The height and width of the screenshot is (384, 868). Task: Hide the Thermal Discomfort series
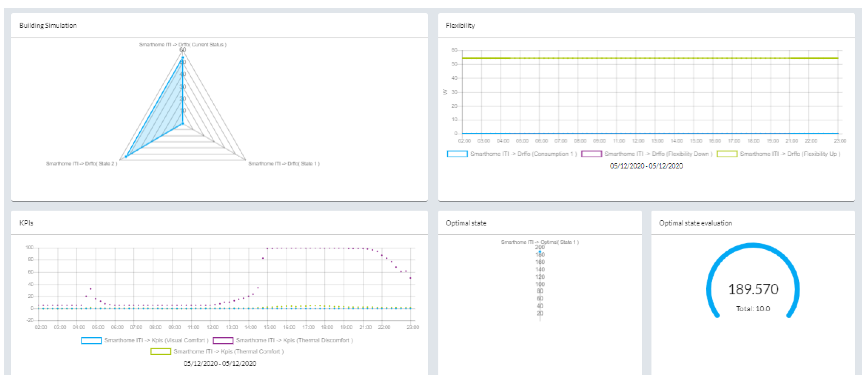[x=223, y=340]
